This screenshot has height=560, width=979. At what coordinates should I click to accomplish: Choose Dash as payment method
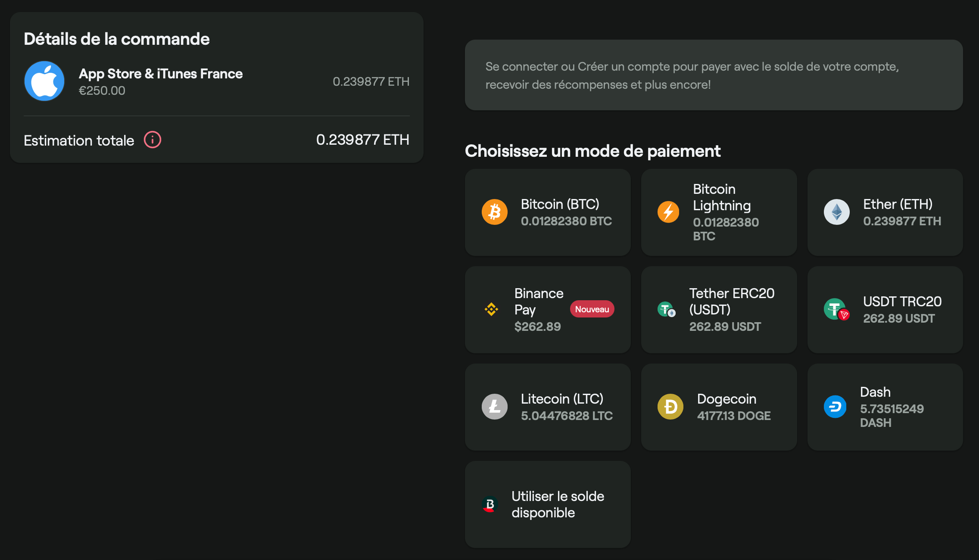click(x=884, y=406)
